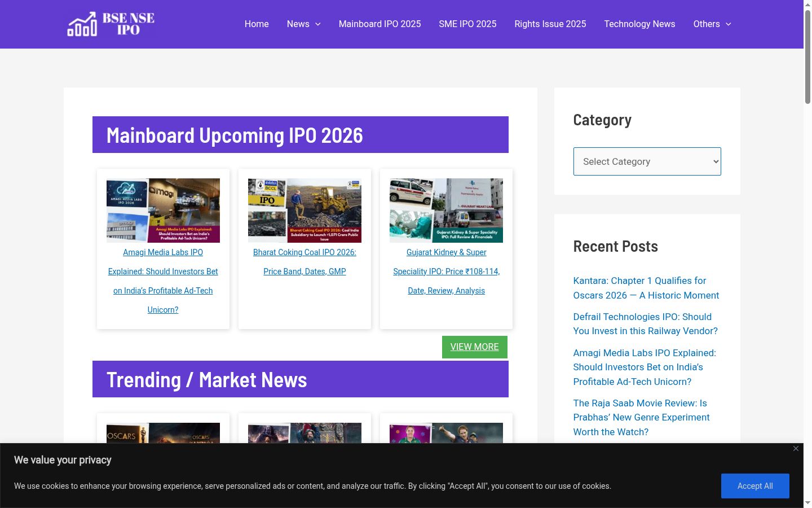Viewport: 812px width, 508px height.
Task: Click the We value your privacy title
Action: [x=63, y=460]
